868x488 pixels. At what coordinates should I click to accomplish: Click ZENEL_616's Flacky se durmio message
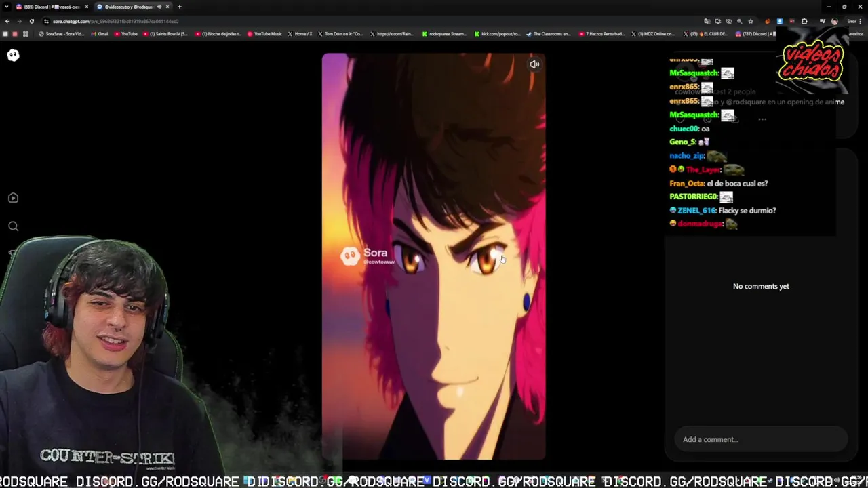[x=723, y=211]
